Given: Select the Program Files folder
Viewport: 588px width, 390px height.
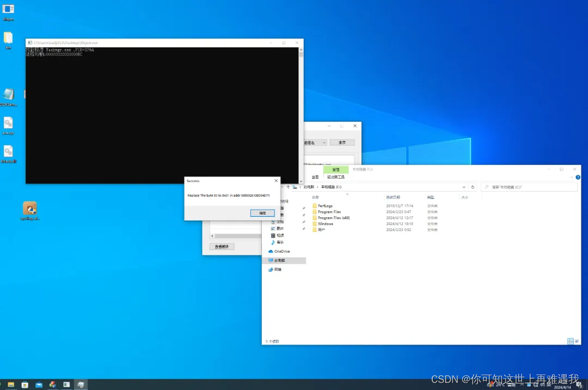Looking at the screenshot, I should coord(327,212).
